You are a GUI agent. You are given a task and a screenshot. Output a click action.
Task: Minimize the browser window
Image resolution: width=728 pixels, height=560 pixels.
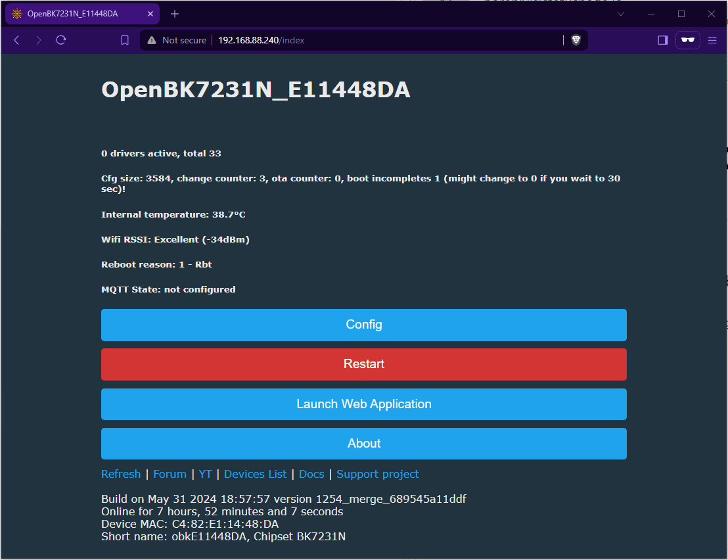point(651,14)
